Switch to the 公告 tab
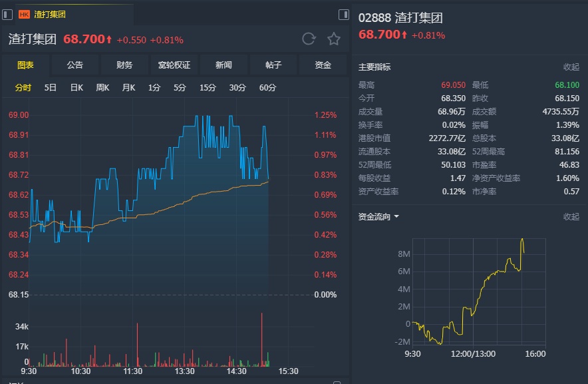The height and width of the screenshot is (384, 588). [75, 65]
